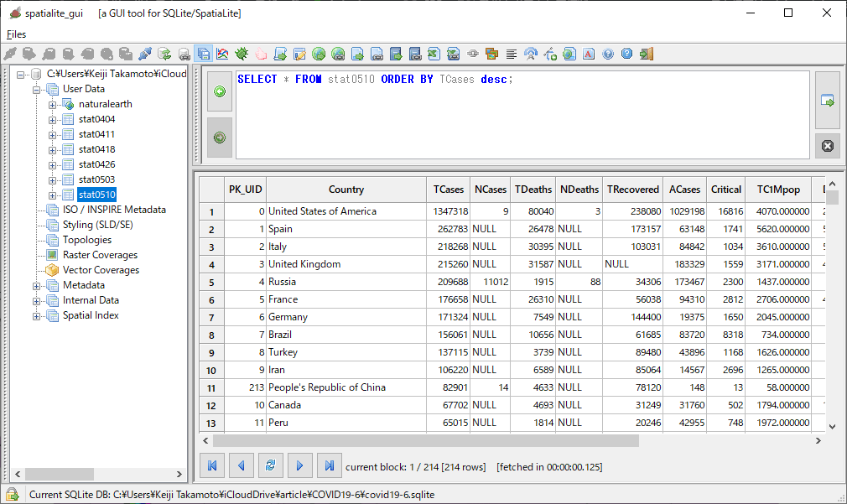Go to next result block

coord(299,465)
